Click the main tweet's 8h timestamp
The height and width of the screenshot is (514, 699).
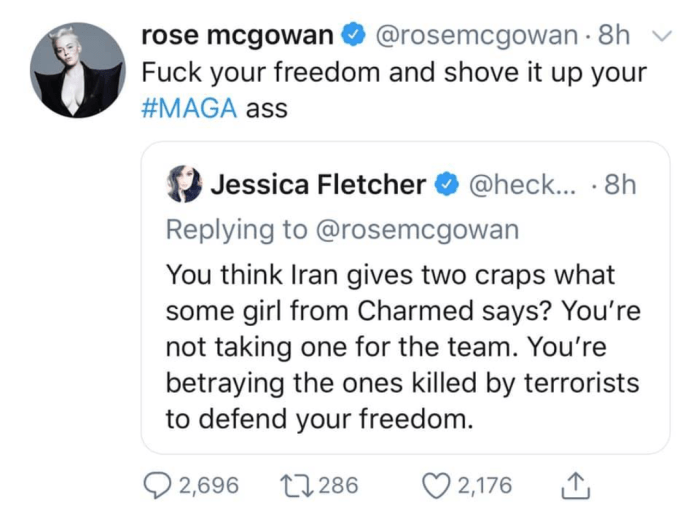pos(614,38)
